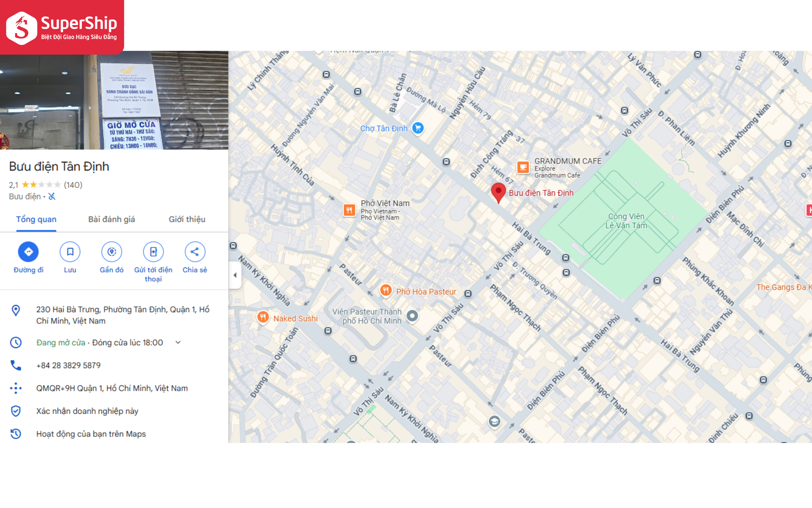Click the Phở Việt Nam restaurant marker
This screenshot has height=508, width=812.
(349, 210)
